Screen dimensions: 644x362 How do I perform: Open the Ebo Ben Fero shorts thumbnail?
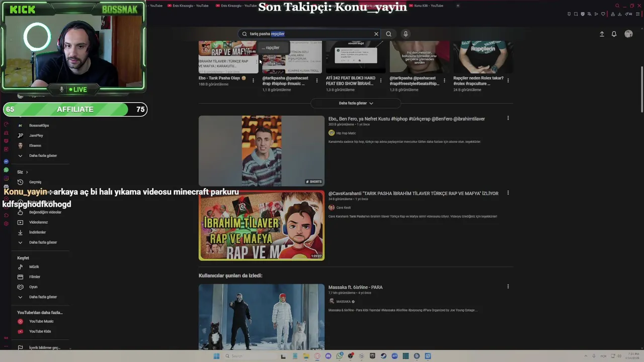262,151
